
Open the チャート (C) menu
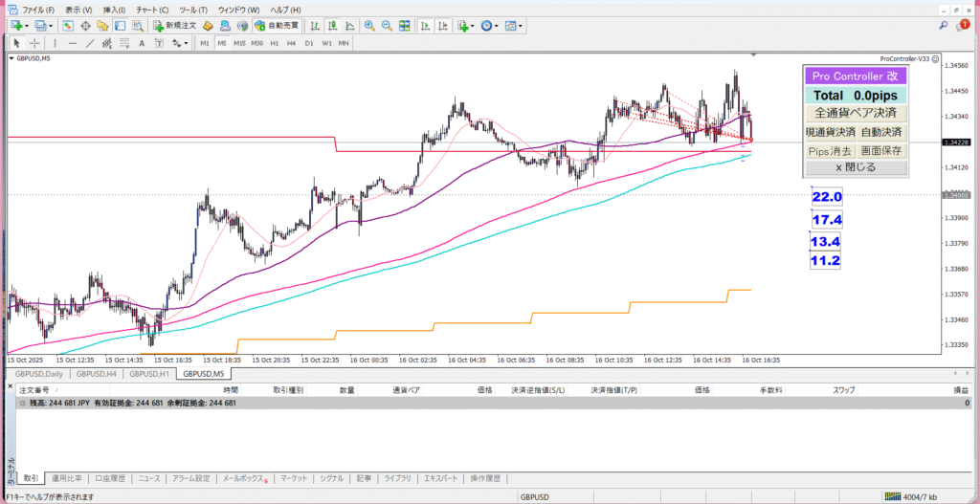point(152,9)
